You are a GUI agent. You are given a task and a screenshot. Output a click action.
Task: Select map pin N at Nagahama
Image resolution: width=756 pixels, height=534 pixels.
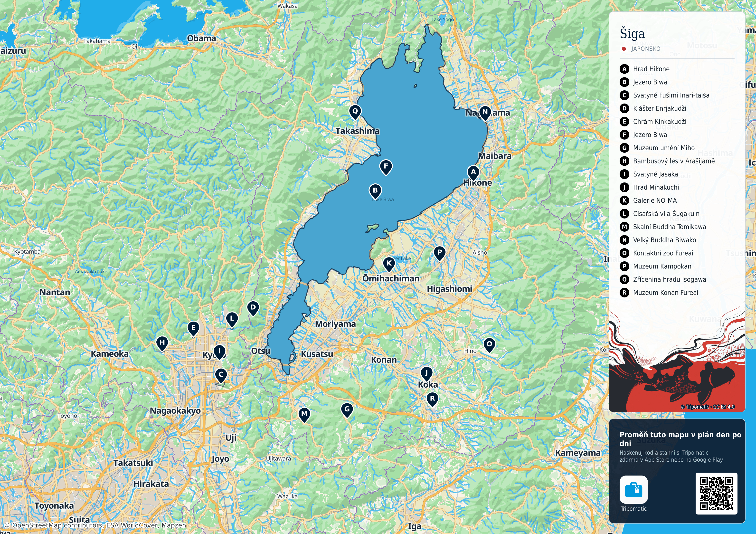point(485,113)
